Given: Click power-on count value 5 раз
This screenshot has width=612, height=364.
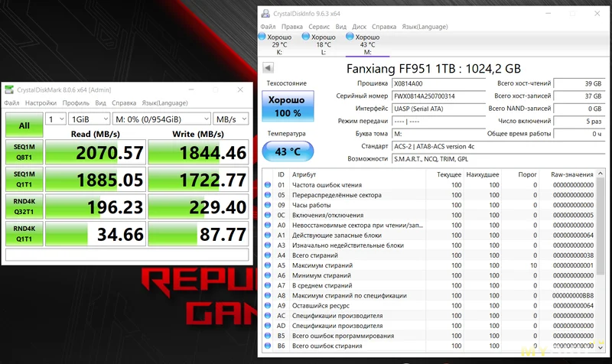Looking at the screenshot, I should pos(579,122).
